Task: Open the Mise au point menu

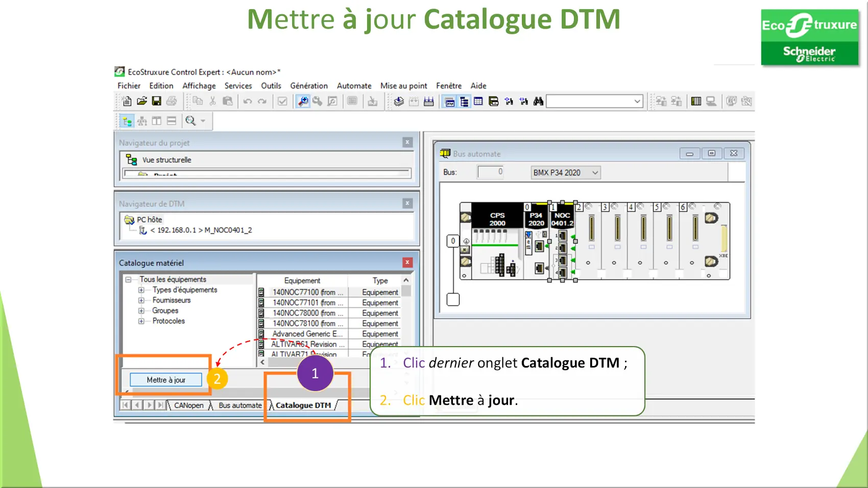Action: coord(404,86)
